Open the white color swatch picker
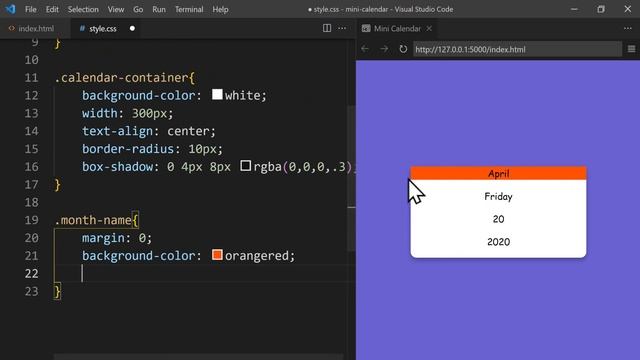Screen dimensions: 640x360 click(x=217, y=95)
